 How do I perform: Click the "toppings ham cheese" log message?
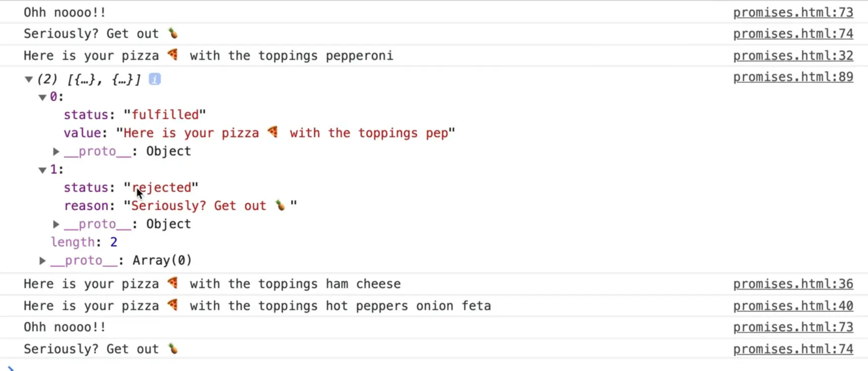click(212, 284)
